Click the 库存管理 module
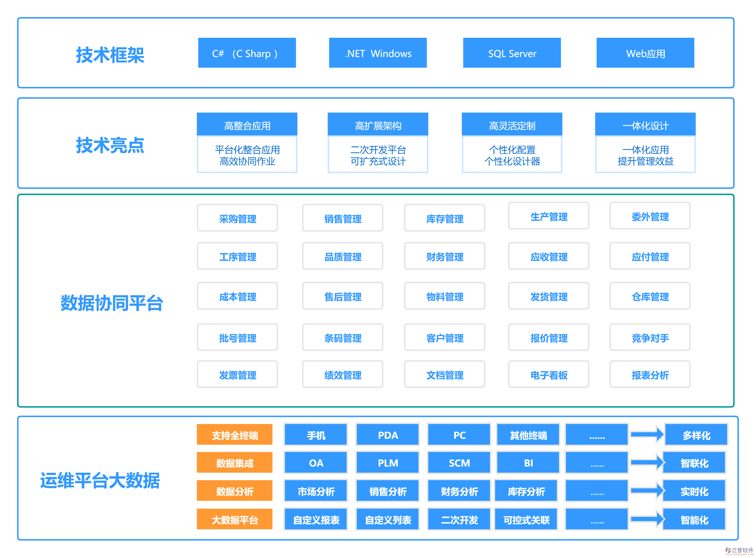Screen dimensions: 756x558 444,218
